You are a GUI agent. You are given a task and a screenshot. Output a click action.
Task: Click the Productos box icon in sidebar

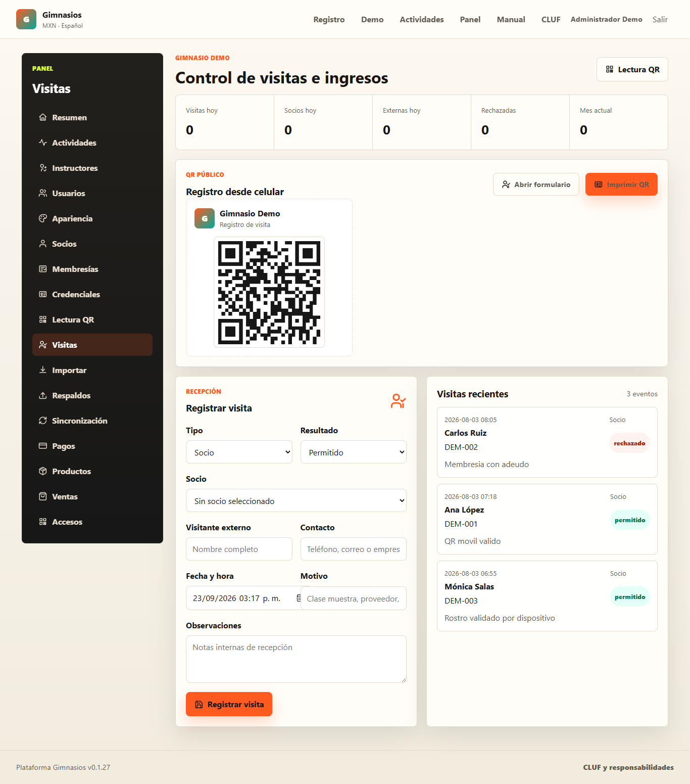[43, 471]
